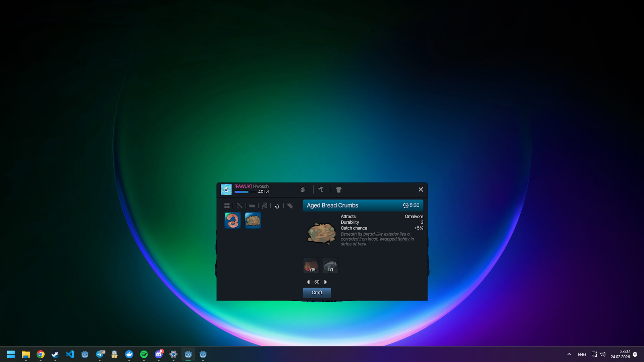Open the backpack inventory icon

click(x=303, y=190)
